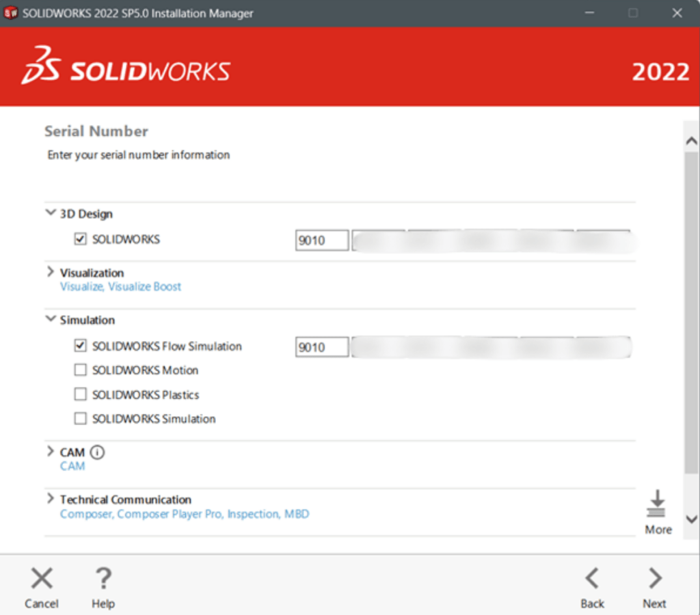
Task: Click the Cancel icon
Action: pyautogui.click(x=42, y=577)
